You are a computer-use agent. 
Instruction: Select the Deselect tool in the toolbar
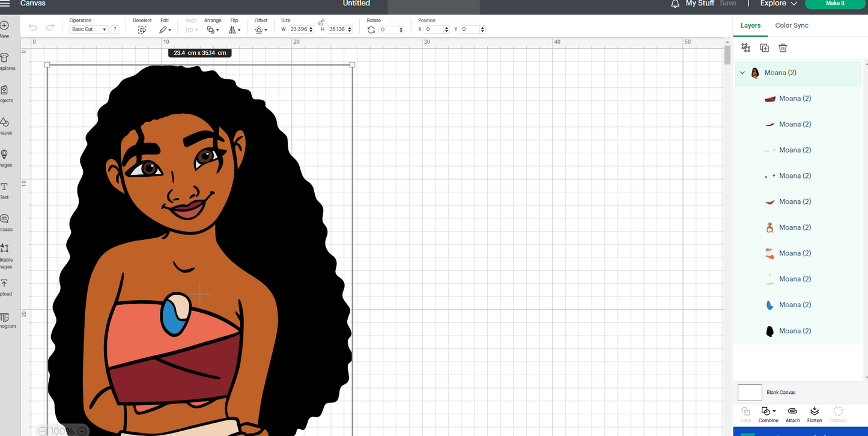(142, 29)
